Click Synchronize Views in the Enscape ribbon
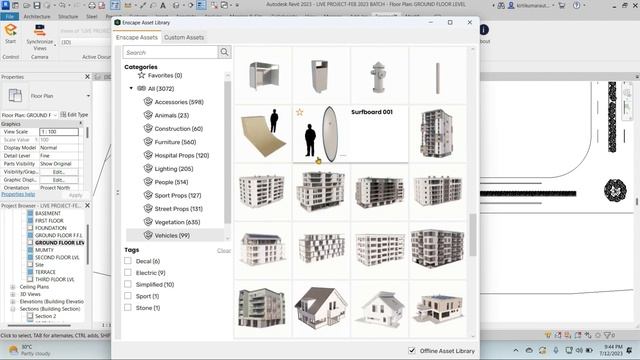This screenshot has width=640, height=360. (40, 38)
